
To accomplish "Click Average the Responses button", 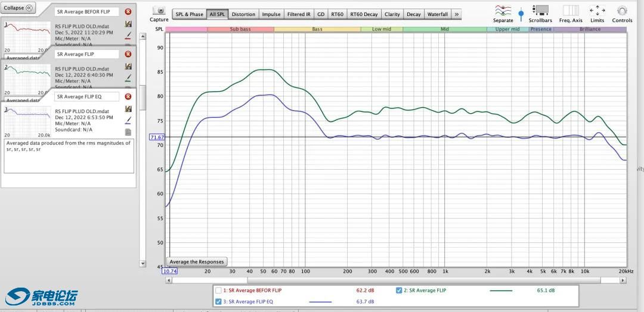I will pyautogui.click(x=197, y=261).
